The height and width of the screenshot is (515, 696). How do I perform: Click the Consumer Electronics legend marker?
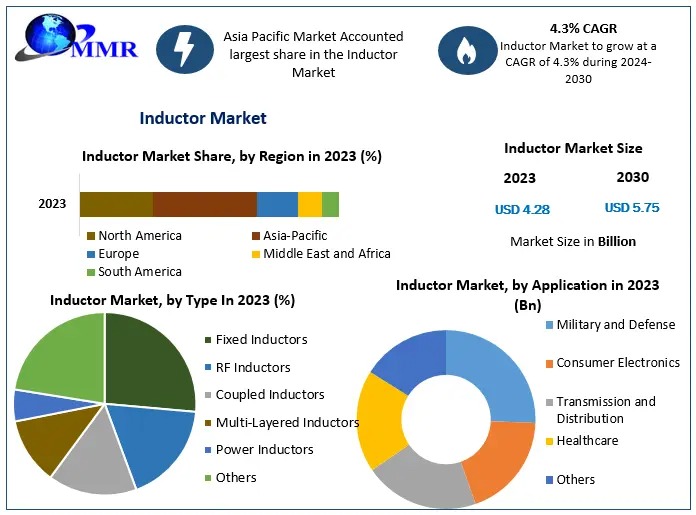(549, 364)
